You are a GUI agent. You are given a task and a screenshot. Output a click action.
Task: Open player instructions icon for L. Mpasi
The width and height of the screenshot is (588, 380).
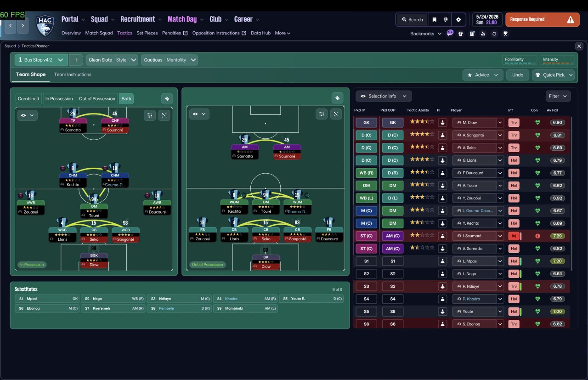coord(442,261)
